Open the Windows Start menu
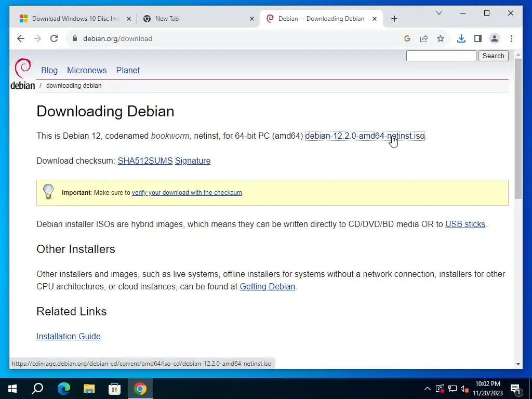The width and height of the screenshot is (532, 399). (12, 389)
